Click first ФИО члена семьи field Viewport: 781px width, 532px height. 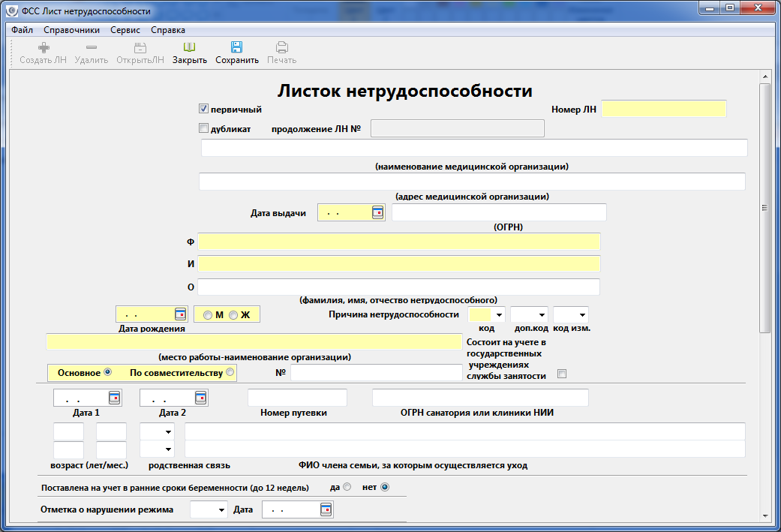465,431
